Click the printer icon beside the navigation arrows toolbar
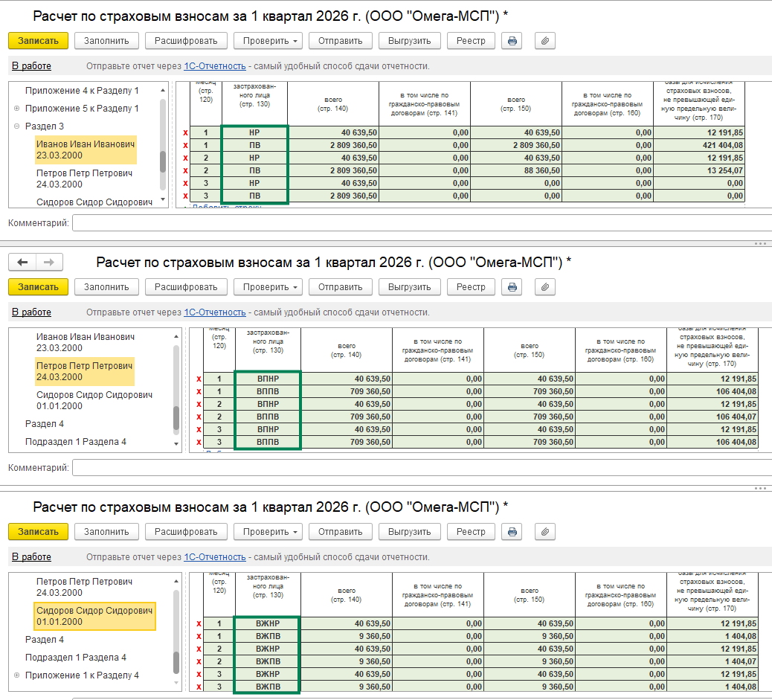 (x=512, y=287)
